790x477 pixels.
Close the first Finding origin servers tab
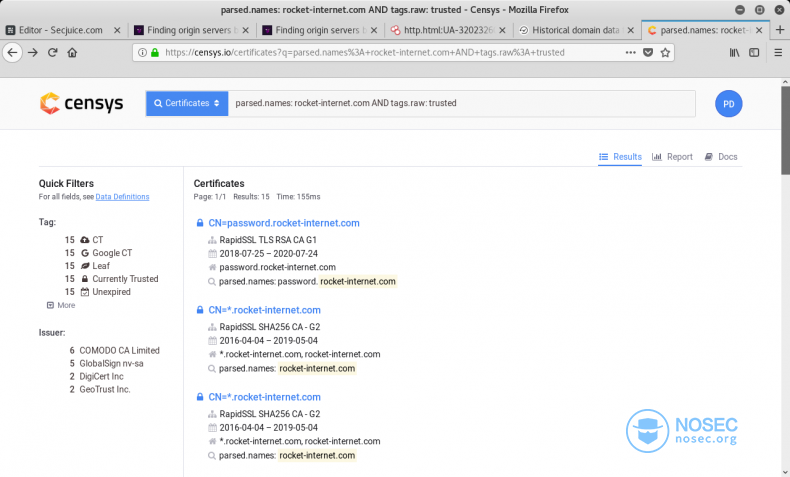click(245, 30)
